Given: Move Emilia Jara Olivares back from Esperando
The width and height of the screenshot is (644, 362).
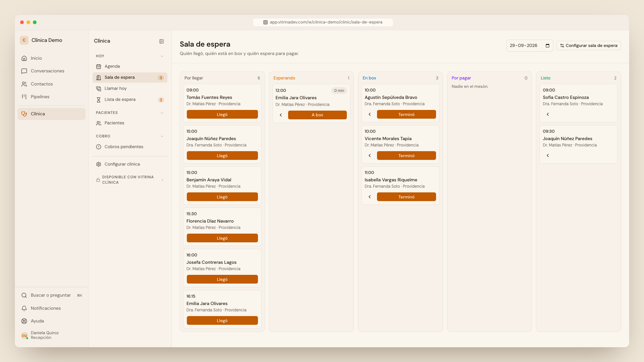Looking at the screenshot, I should pos(281,115).
